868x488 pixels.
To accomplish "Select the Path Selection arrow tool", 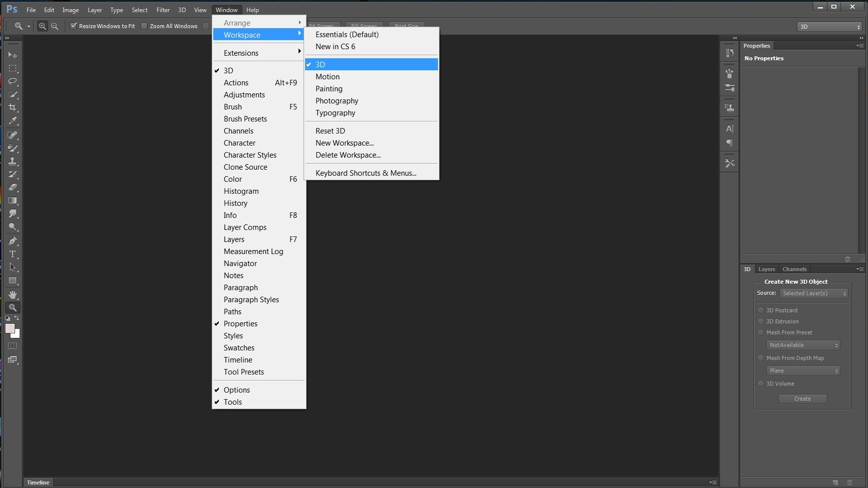I will click(x=13, y=267).
